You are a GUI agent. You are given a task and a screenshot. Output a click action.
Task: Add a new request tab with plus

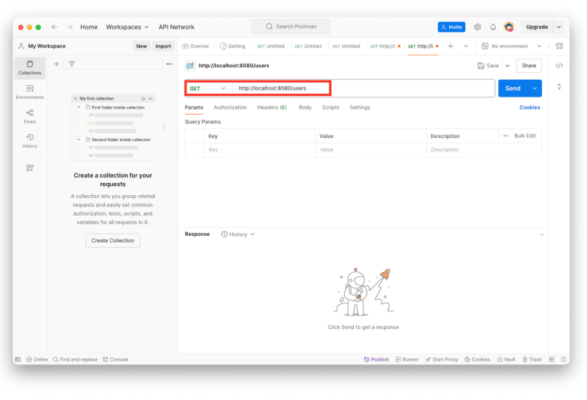pos(450,46)
